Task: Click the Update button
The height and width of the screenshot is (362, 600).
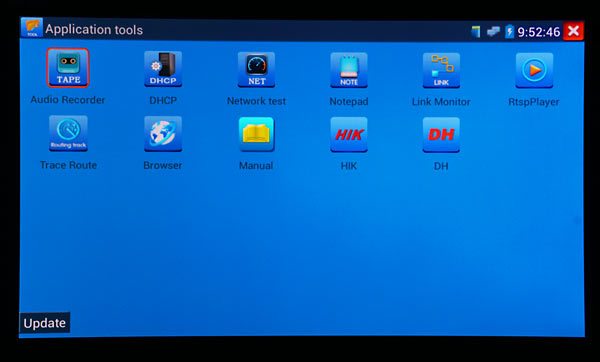Action: point(45,323)
